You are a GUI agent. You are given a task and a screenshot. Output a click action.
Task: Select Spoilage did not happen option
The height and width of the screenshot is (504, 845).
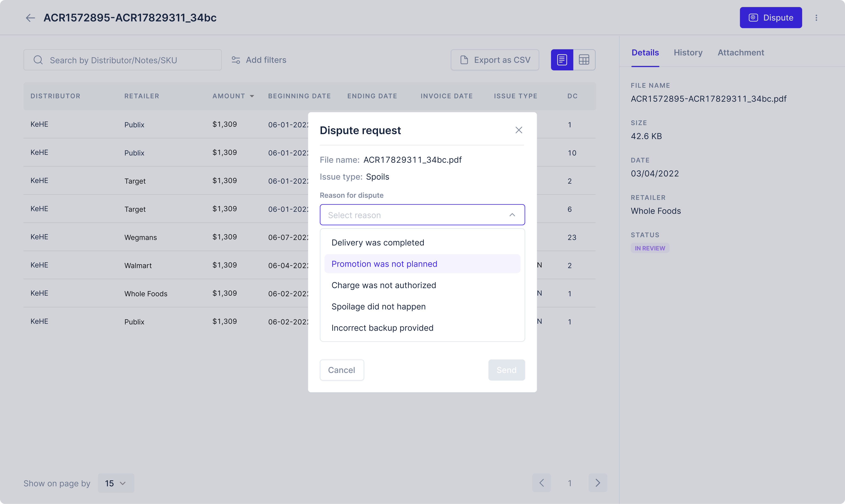[x=378, y=307]
